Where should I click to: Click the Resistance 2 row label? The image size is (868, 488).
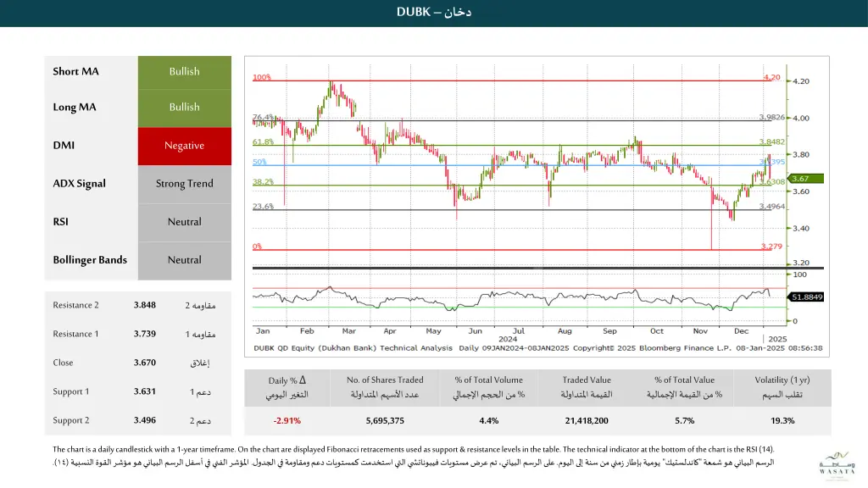pyautogui.click(x=75, y=305)
